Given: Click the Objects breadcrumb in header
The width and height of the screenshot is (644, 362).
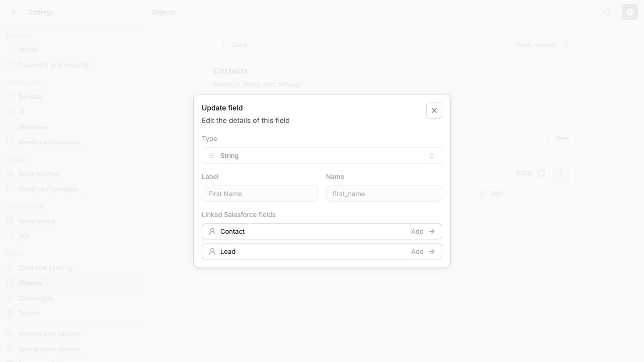Looking at the screenshot, I should click(164, 12).
